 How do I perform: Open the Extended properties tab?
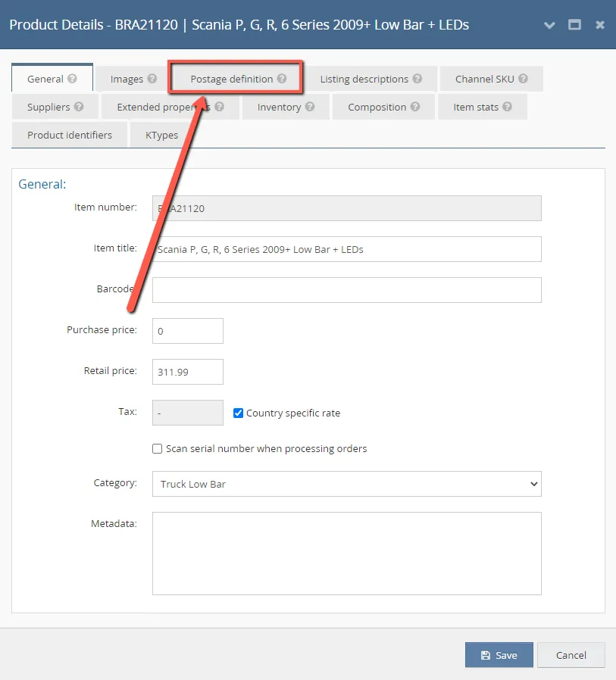tap(170, 107)
